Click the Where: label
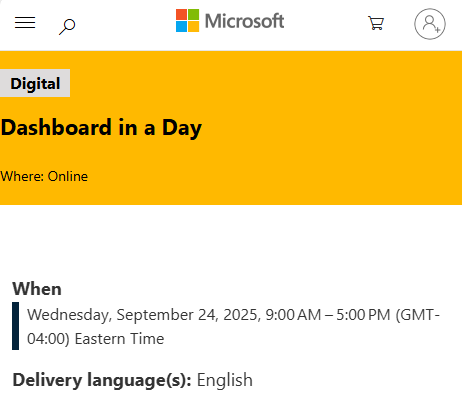This screenshot has width=462, height=403. [x=22, y=176]
